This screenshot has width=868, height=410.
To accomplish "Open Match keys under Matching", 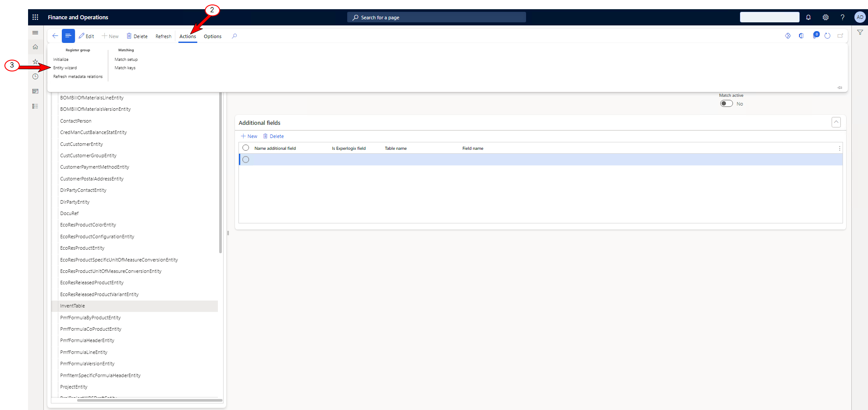I will pyautogui.click(x=125, y=68).
